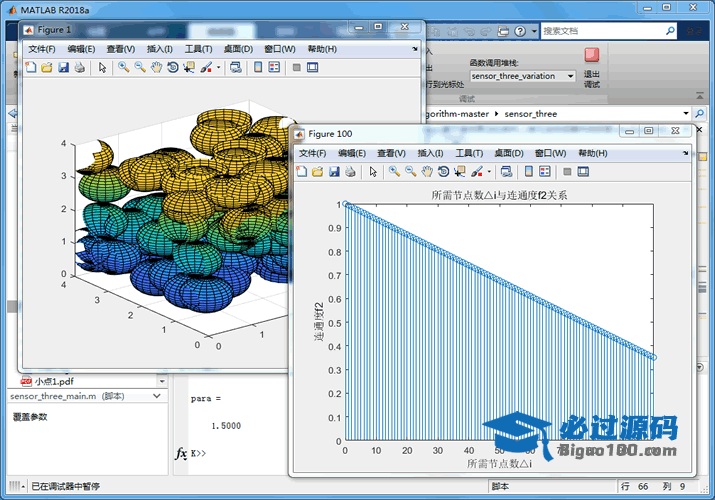Toggle Insert Colorbar in Figure 1
The width and height of the screenshot is (715, 500).
coord(258,67)
